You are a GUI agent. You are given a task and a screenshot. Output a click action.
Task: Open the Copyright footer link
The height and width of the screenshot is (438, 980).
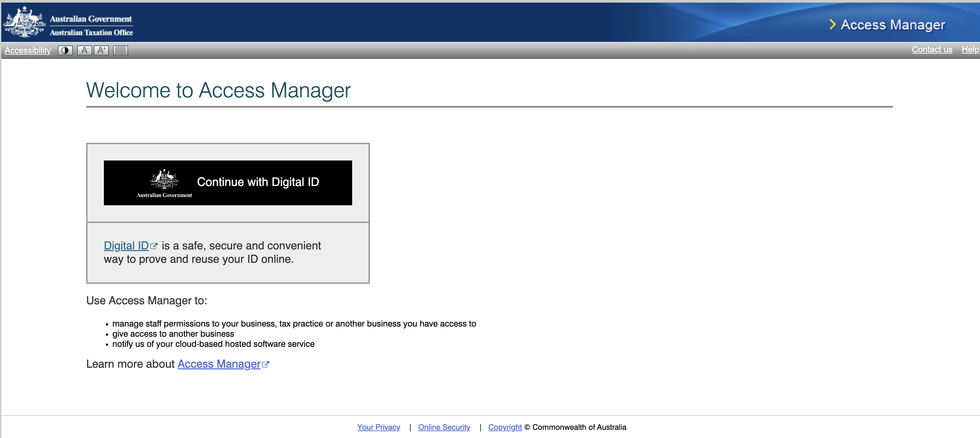tap(505, 427)
